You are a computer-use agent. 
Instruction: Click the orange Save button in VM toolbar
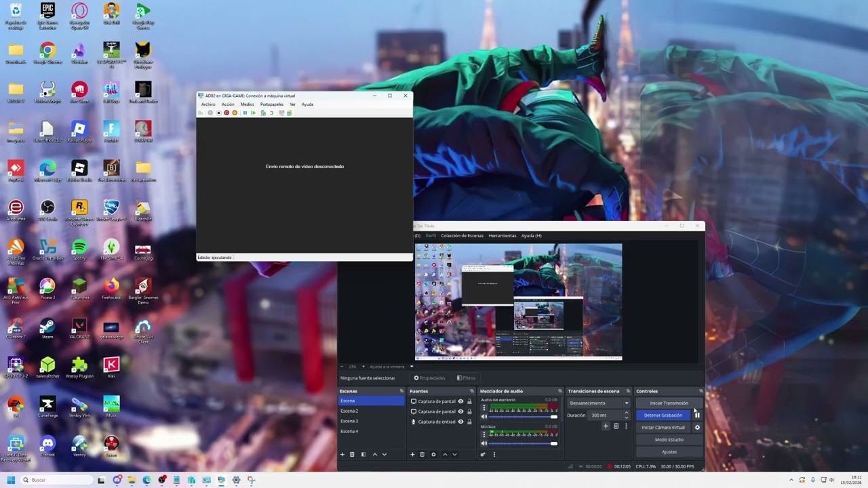pyautogui.click(x=235, y=113)
